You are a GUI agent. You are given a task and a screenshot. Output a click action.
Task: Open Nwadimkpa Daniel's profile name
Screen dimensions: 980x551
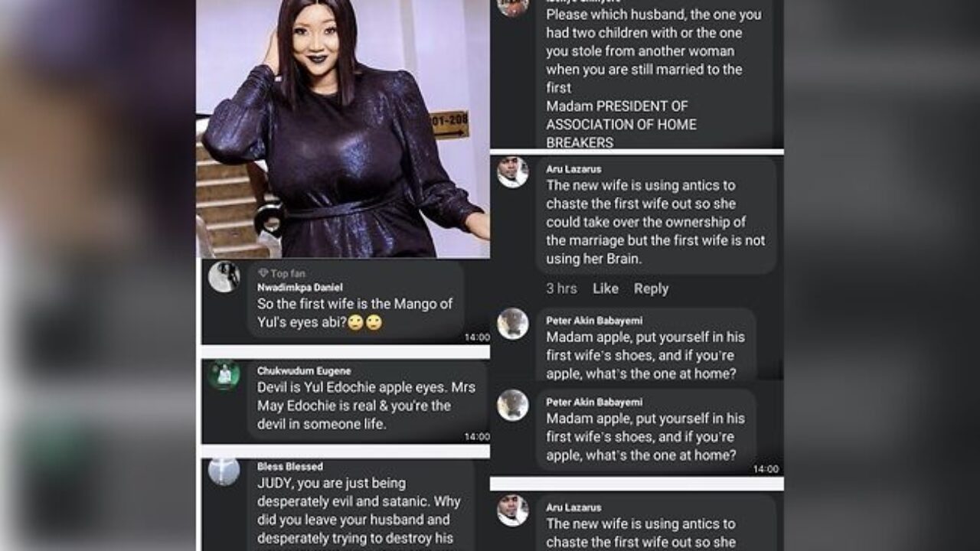point(299,287)
